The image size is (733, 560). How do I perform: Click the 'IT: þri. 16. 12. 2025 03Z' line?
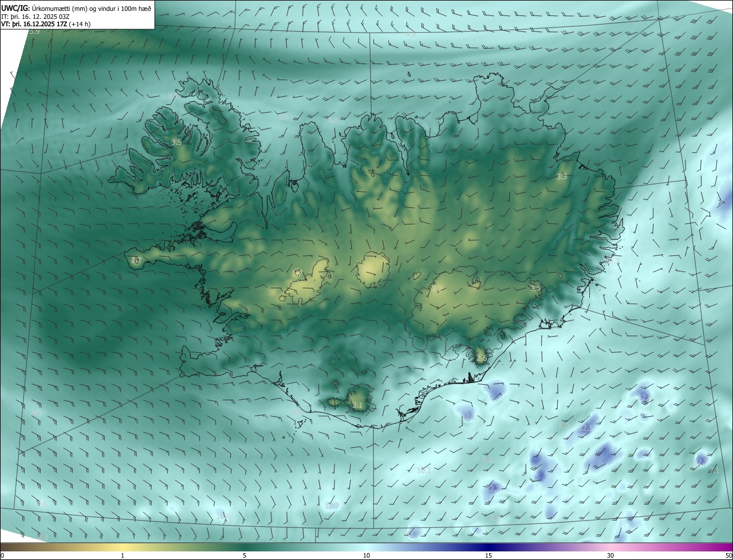click(35, 17)
